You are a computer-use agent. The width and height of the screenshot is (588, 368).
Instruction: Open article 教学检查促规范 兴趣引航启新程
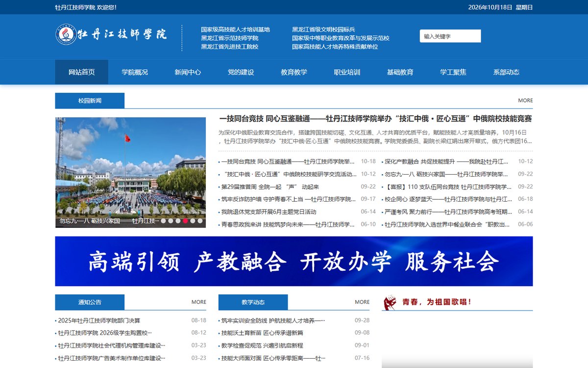[x=262, y=345]
